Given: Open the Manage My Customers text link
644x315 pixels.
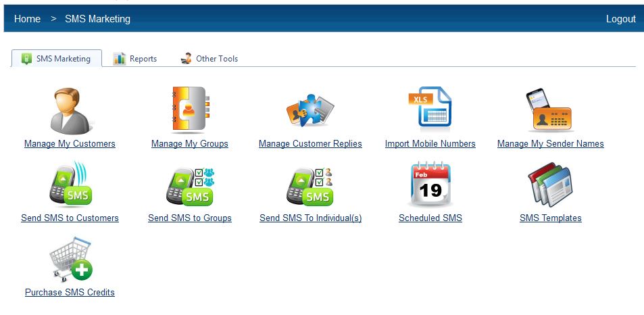Looking at the screenshot, I should click(70, 144).
